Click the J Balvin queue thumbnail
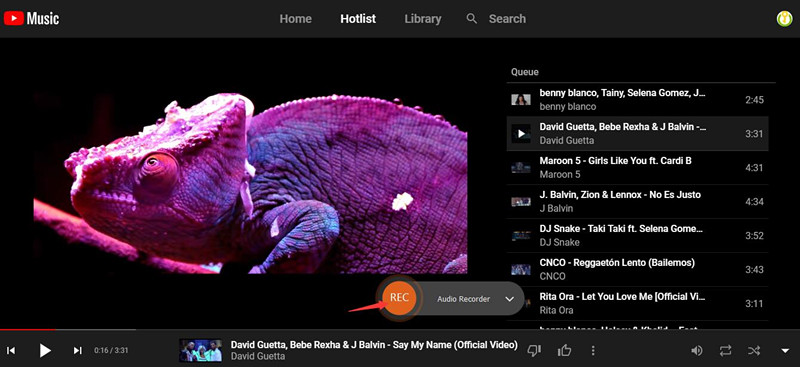The width and height of the screenshot is (800, 367). 521,202
